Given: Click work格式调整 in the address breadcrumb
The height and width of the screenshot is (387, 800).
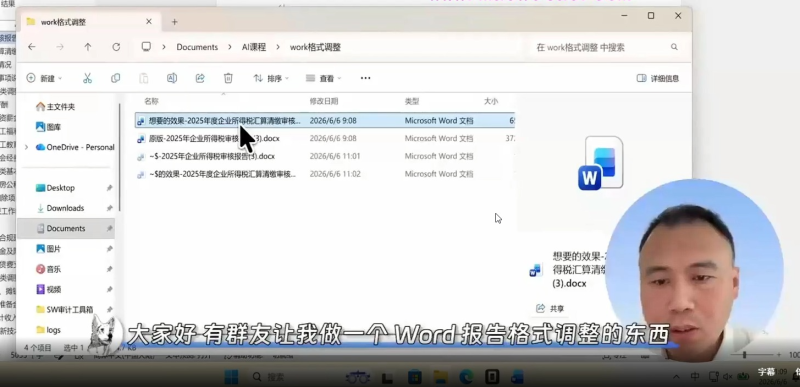Looking at the screenshot, I should (315, 47).
